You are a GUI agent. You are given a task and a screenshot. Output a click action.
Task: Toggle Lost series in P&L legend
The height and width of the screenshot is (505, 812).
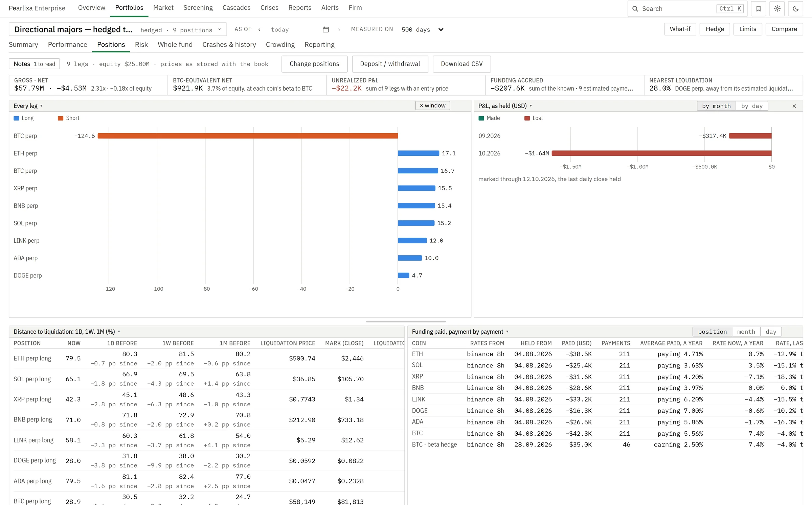coord(534,118)
